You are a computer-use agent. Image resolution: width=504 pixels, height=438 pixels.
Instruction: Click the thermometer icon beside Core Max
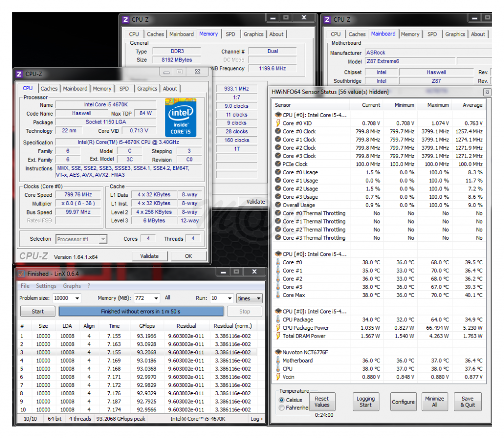point(278,295)
